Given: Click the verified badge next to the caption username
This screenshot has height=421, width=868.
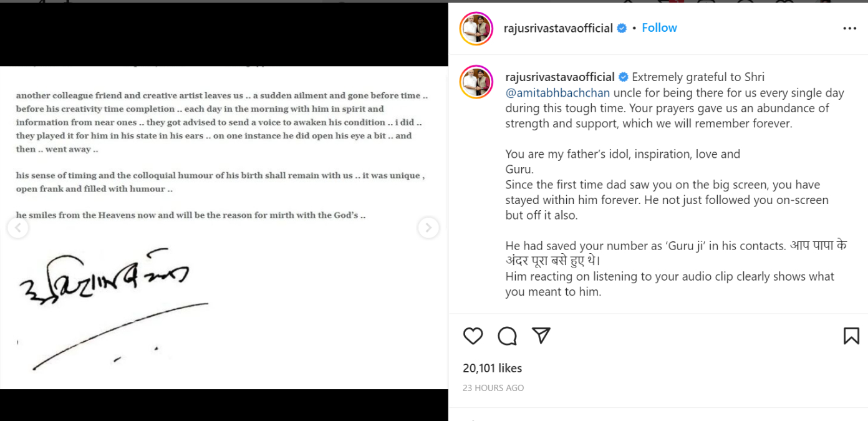Looking at the screenshot, I should (x=624, y=77).
